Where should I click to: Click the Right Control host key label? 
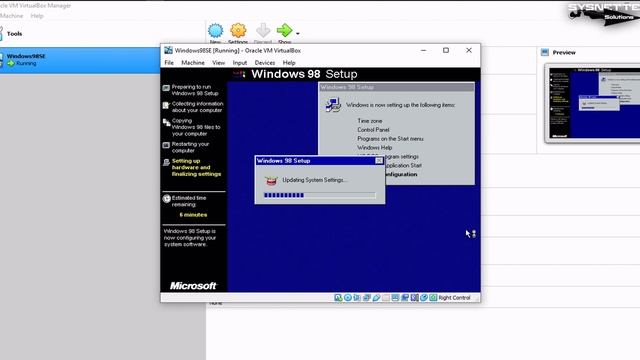454,298
